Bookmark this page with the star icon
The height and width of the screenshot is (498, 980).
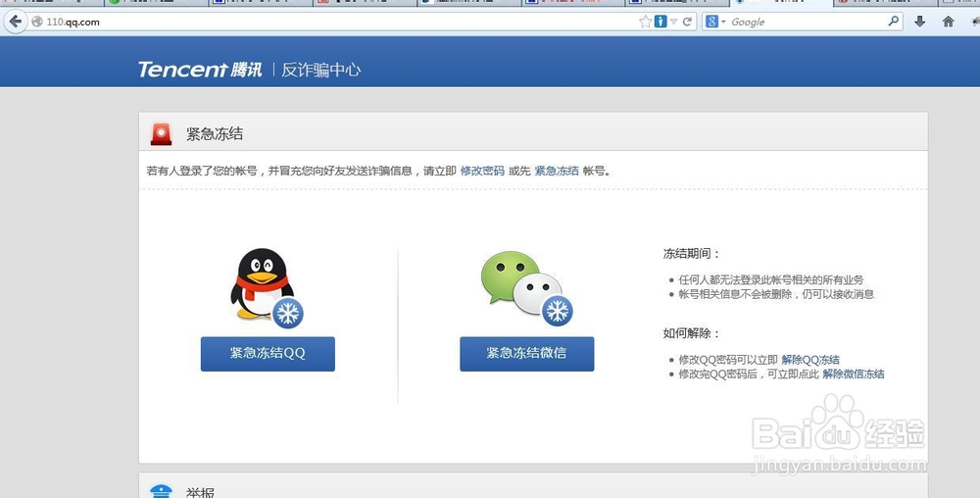point(645,22)
